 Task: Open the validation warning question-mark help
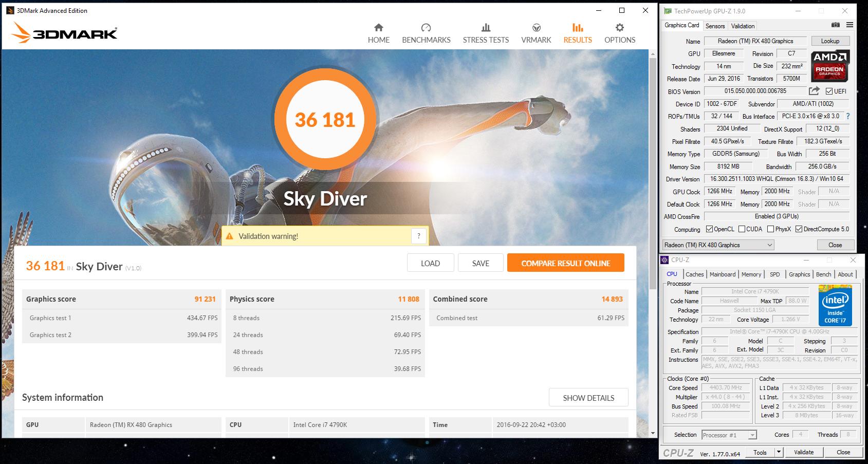[419, 236]
